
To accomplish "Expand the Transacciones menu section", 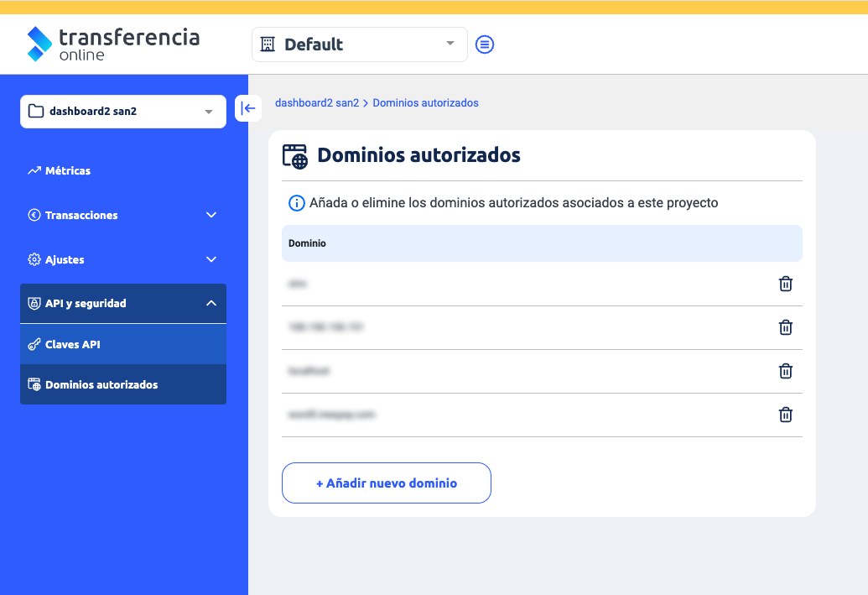I will [122, 215].
